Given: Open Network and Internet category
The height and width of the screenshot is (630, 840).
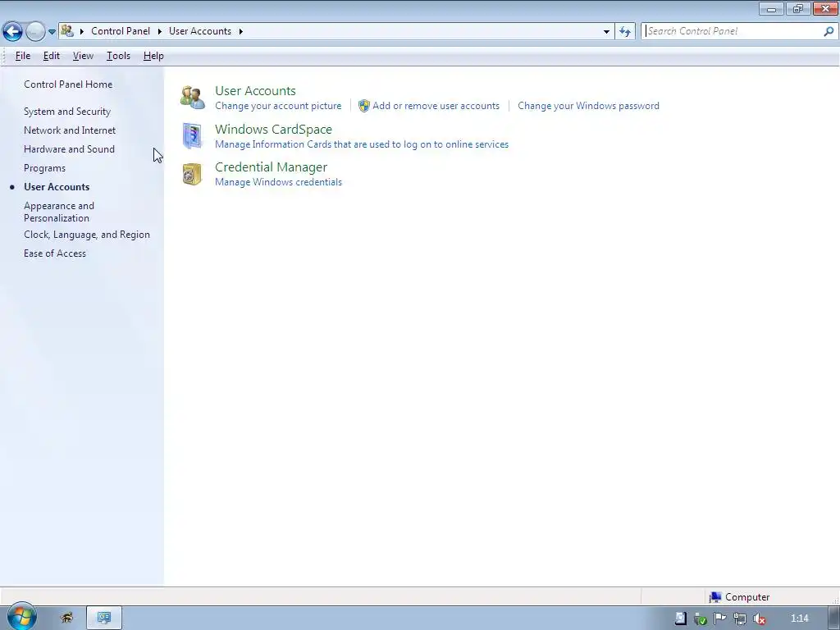Looking at the screenshot, I should pos(70,130).
